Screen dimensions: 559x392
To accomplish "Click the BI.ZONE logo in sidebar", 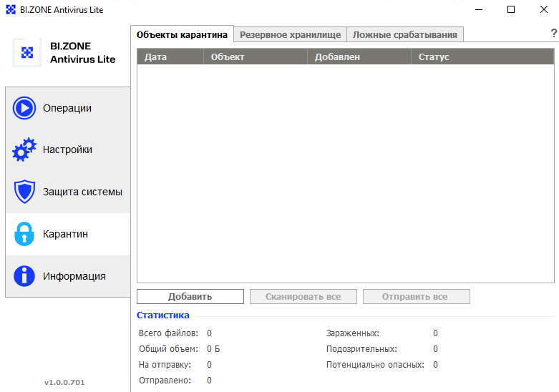I will [x=27, y=53].
